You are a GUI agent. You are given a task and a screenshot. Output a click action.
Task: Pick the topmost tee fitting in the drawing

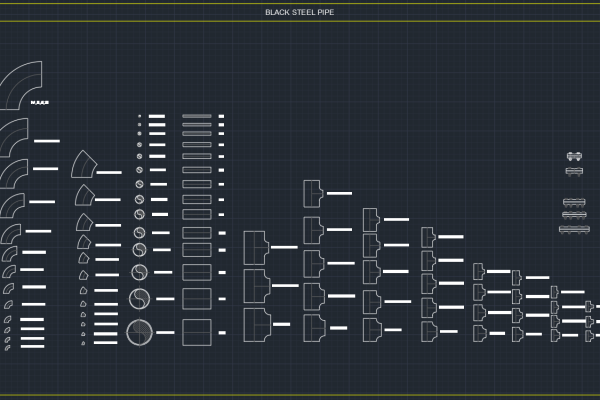(313, 192)
